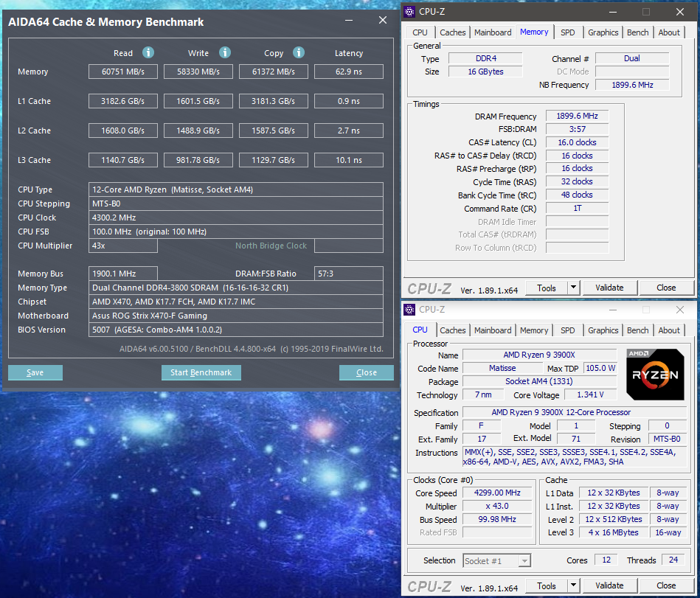Click Tools button in bottom CPU-Z window
The height and width of the screenshot is (598, 700).
click(x=547, y=585)
